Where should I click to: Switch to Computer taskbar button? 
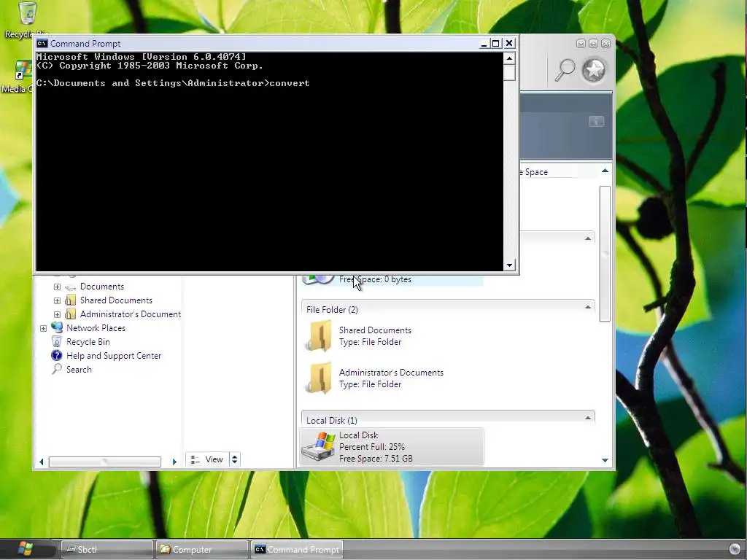[201, 549]
